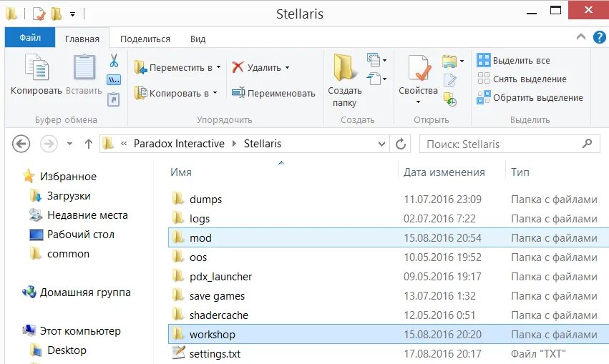Click Copy to (Копировать в) button

pos(175,93)
